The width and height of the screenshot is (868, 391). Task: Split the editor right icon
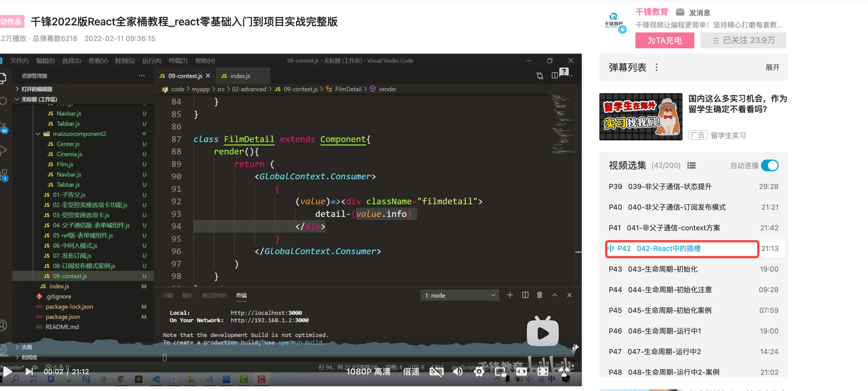pos(555,76)
